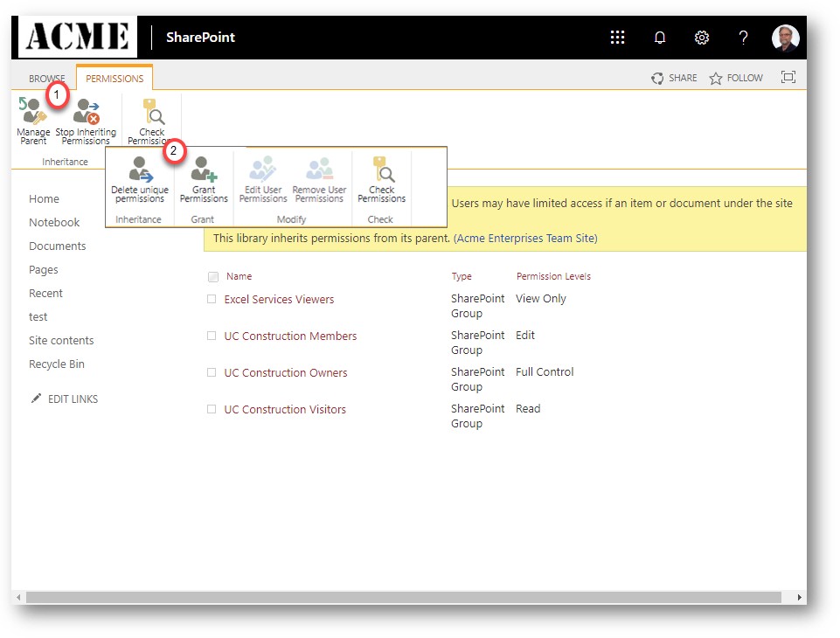Click SHARE in the top bar
Viewport: 840px width, 638px height.
click(674, 78)
